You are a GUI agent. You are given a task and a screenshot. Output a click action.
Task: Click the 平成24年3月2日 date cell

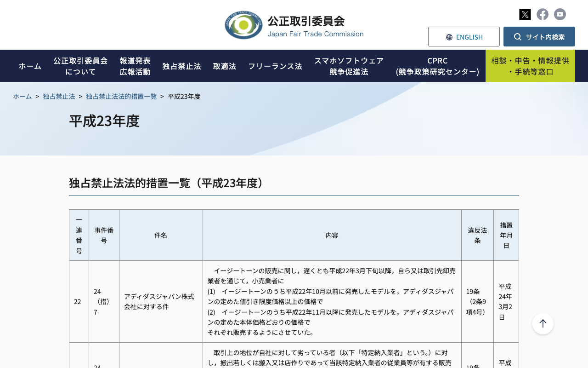click(x=506, y=302)
